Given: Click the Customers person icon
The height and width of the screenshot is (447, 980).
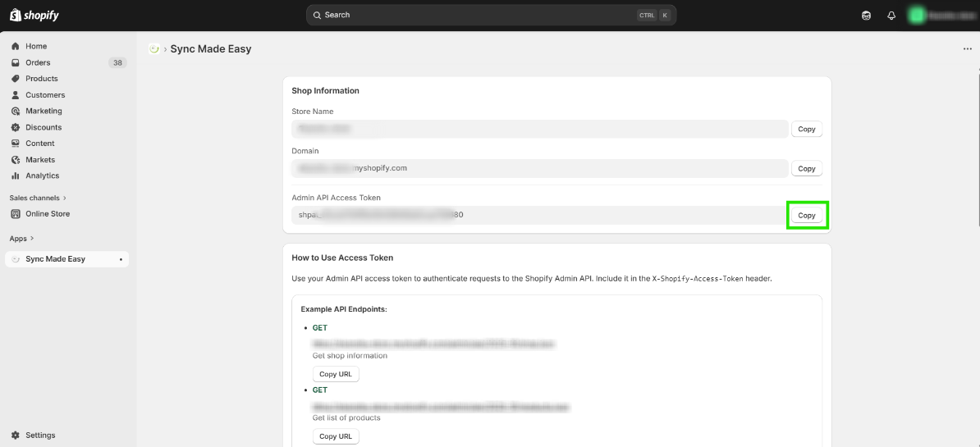Looking at the screenshot, I should [x=16, y=95].
